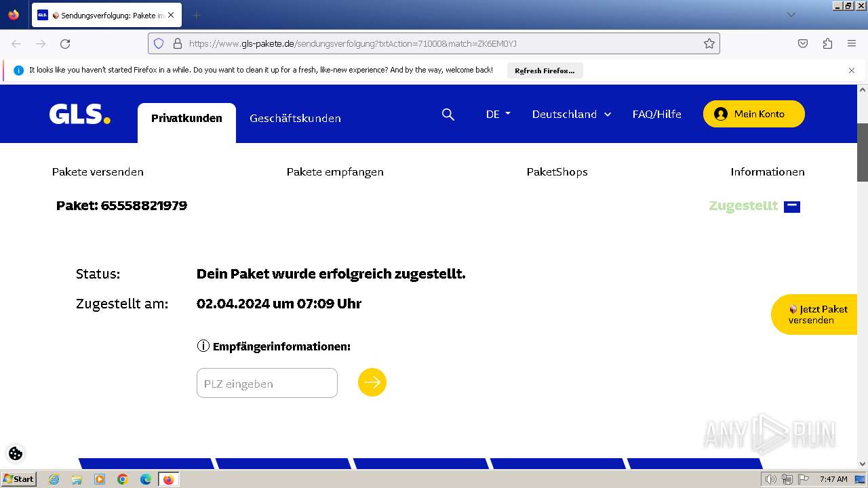Open File Explorer from taskbar
868x488 pixels.
[77, 479]
